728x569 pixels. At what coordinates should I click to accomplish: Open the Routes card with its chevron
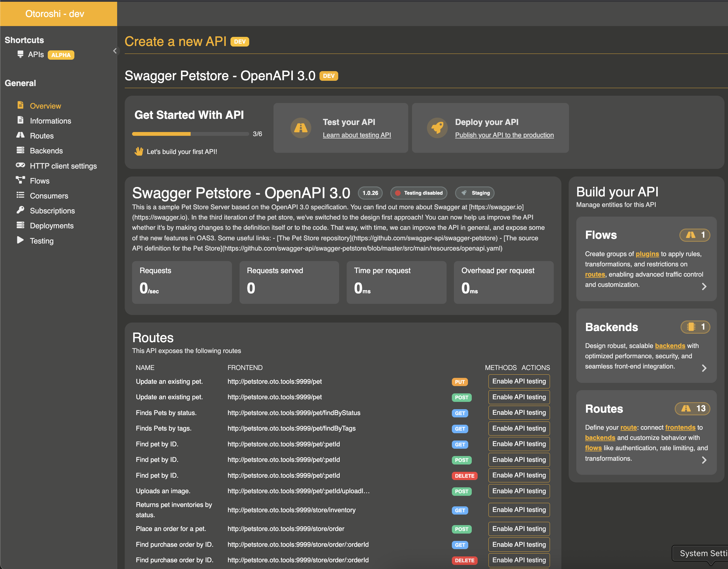(704, 460)
